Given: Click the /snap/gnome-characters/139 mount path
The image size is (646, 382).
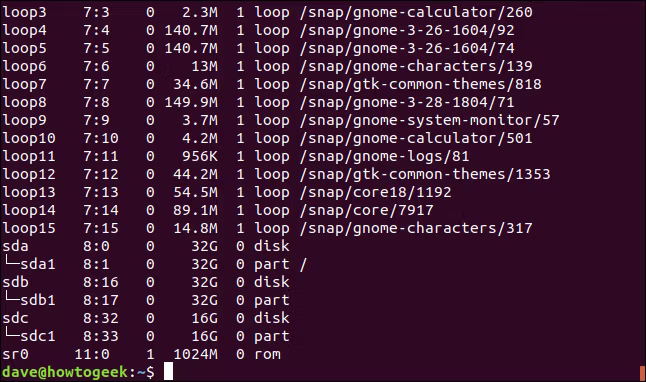Looking at the screenshot, I should (416, 66).
